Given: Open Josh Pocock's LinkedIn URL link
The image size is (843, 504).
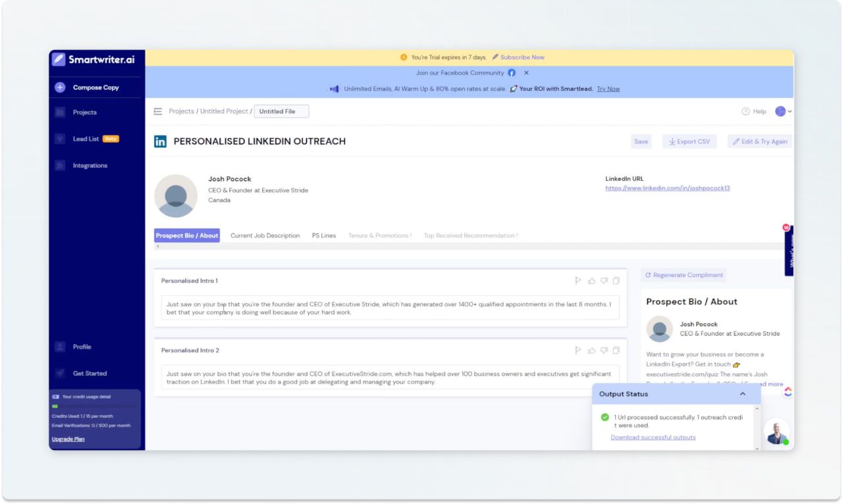Looking at the screenshot, I should tap(667, 188).
